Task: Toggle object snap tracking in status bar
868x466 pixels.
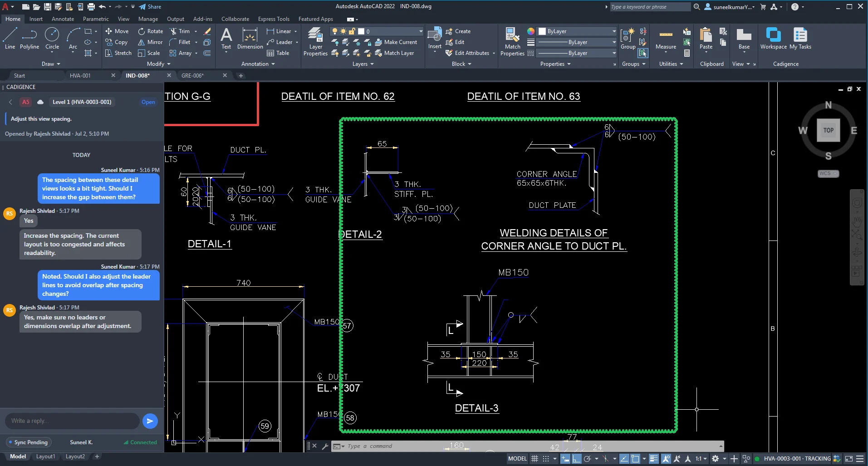Action: coord(624,459)
